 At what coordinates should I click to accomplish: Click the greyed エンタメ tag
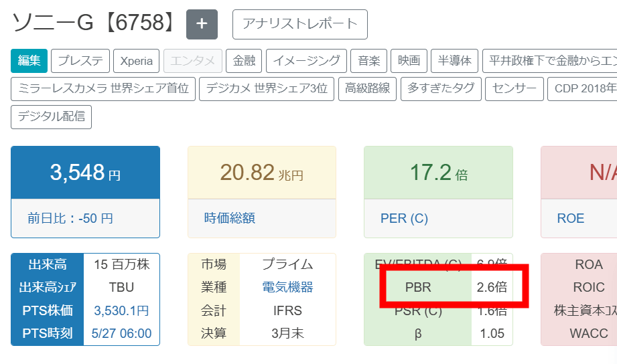(193, 61)
